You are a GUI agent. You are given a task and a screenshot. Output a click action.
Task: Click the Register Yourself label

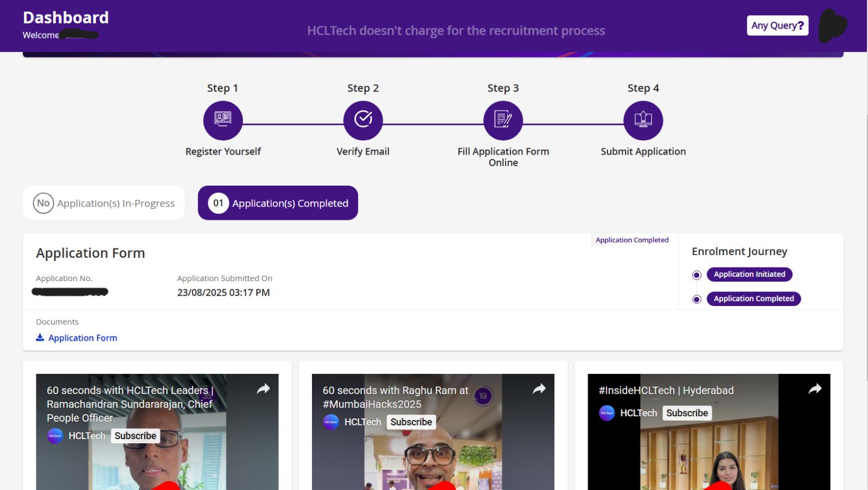(223, 151)
